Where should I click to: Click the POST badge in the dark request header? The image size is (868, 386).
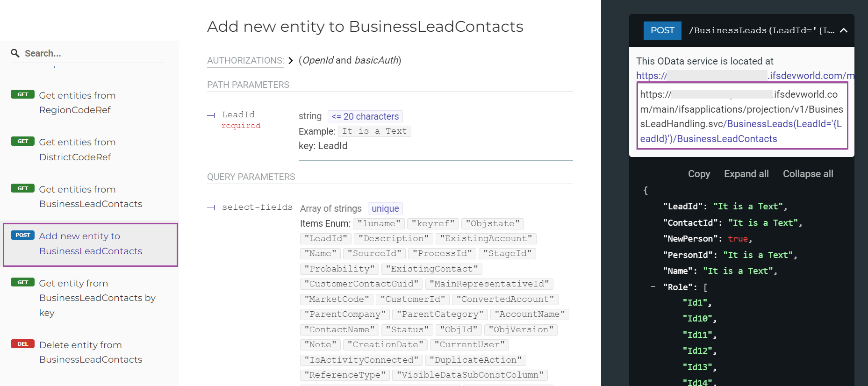[x=662, y=30]
